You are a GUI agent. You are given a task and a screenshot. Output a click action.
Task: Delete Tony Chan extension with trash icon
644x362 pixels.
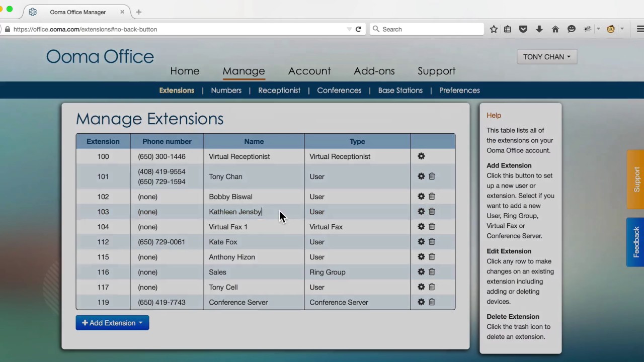[432, 176]
